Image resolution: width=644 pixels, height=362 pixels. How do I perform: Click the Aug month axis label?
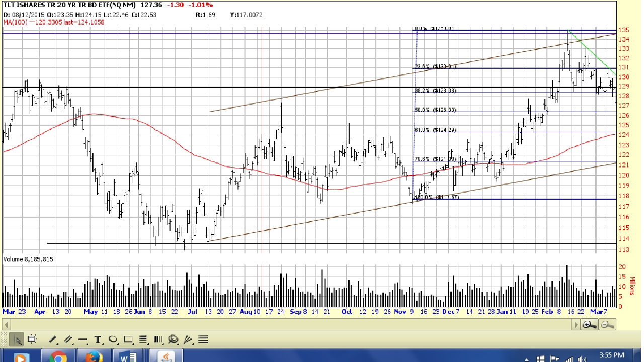246,312
